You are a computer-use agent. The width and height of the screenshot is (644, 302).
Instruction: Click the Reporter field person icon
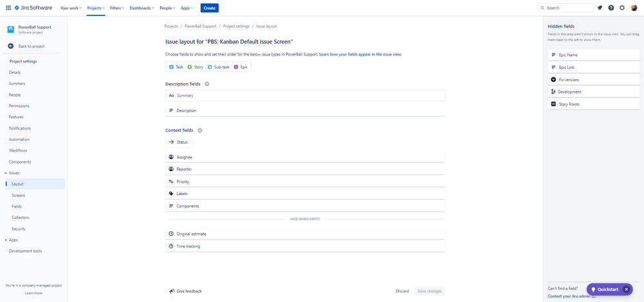[171, 169]
